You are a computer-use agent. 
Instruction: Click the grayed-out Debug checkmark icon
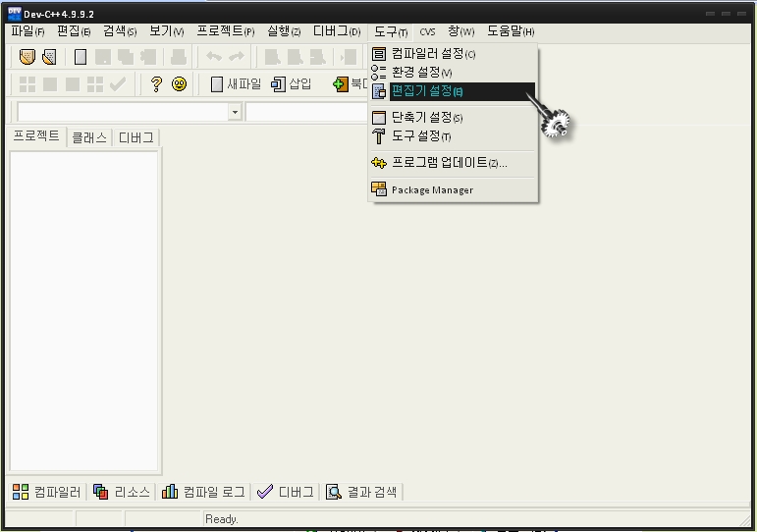tap(118, 84)
